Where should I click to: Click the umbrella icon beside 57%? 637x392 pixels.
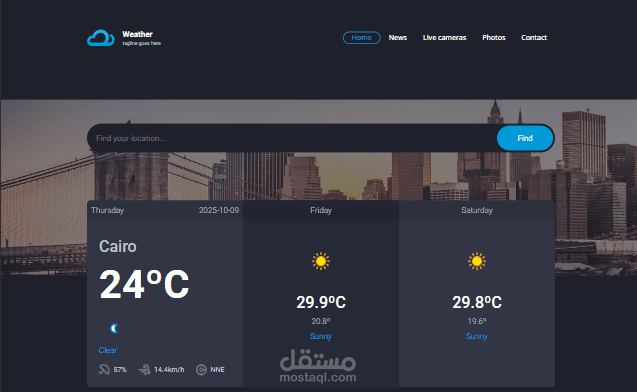[104, 369]
